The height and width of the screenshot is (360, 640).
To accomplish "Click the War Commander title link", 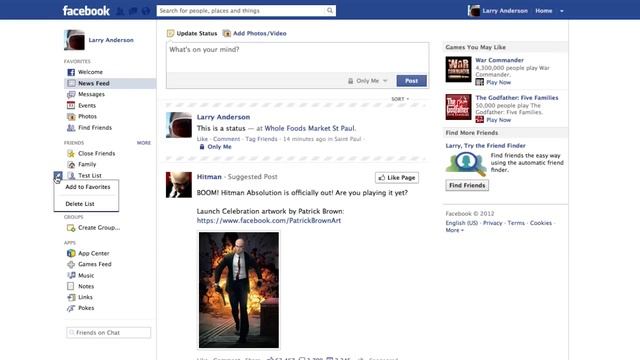I will 500,60.
